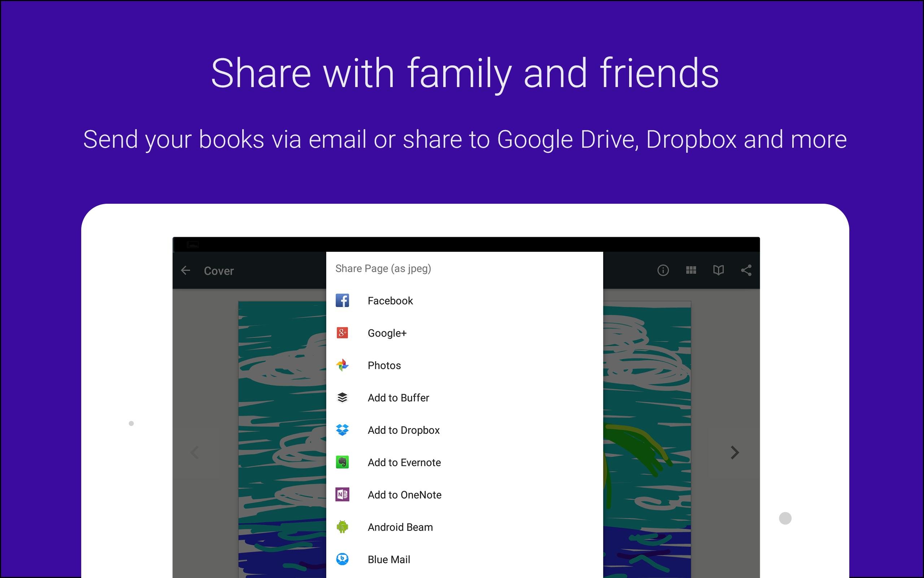Click the Android Beam robot icon
Image resolution: width=924 pixels, height=578 pixels.
pyautogui.click(x=342, y=527)
